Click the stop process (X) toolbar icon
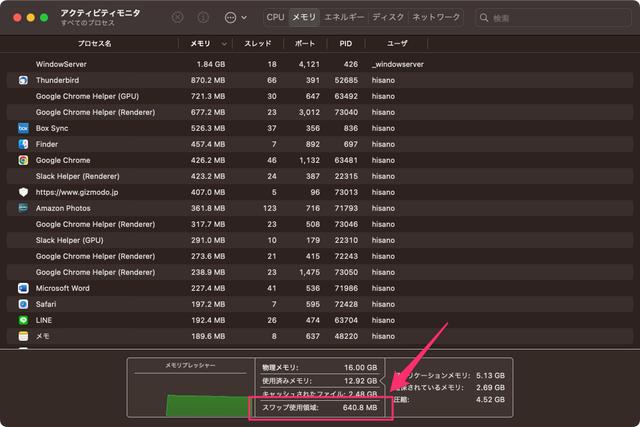Viewport: 640px width, 427px height. 178,18
